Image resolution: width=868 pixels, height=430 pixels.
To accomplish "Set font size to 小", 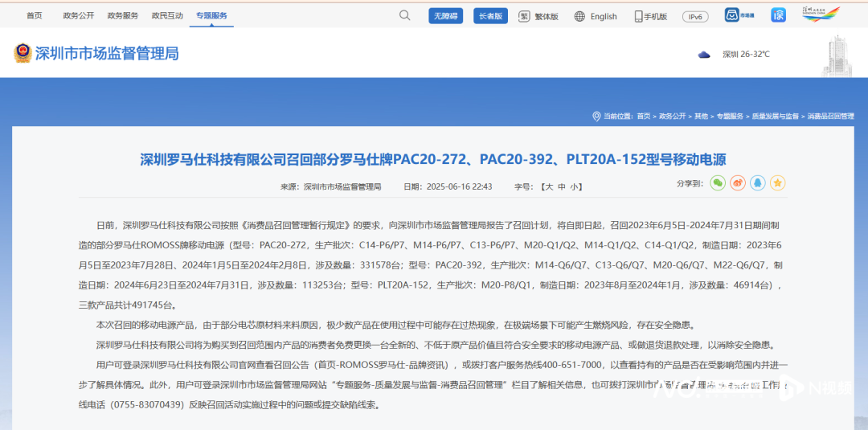I will click(575, 186).
